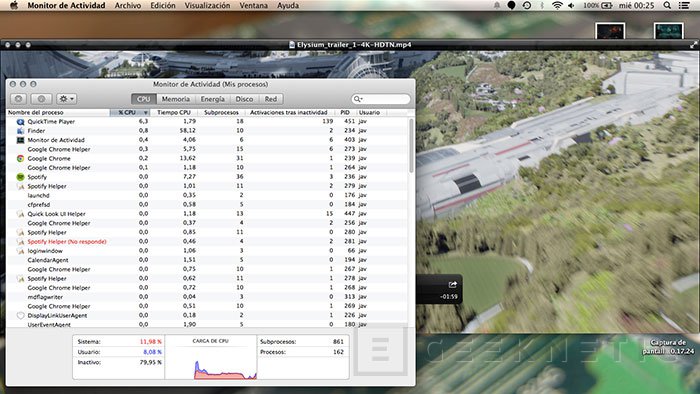
Task: Click the inspect process info icon
Action: click(41, 99)
